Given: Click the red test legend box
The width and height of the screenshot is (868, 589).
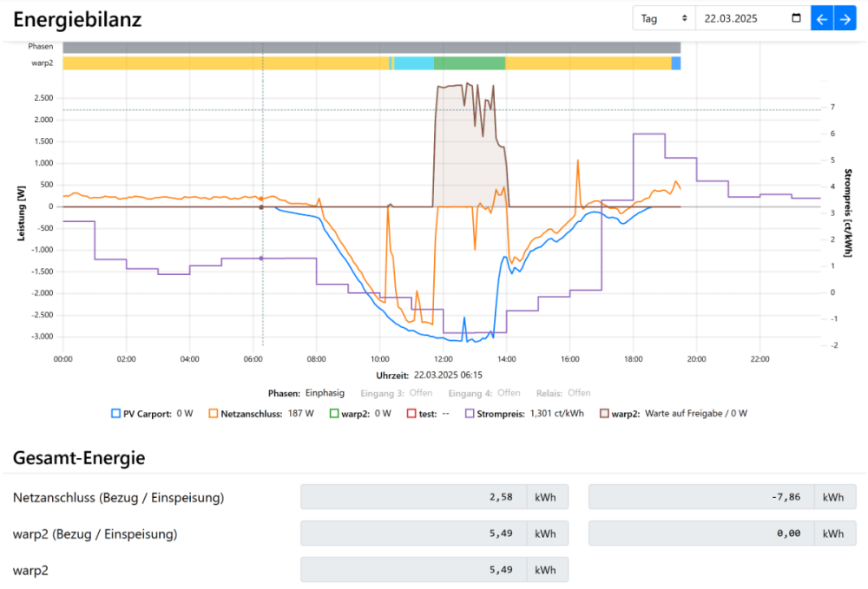Looking at the screenshot, I should point(411,414).
